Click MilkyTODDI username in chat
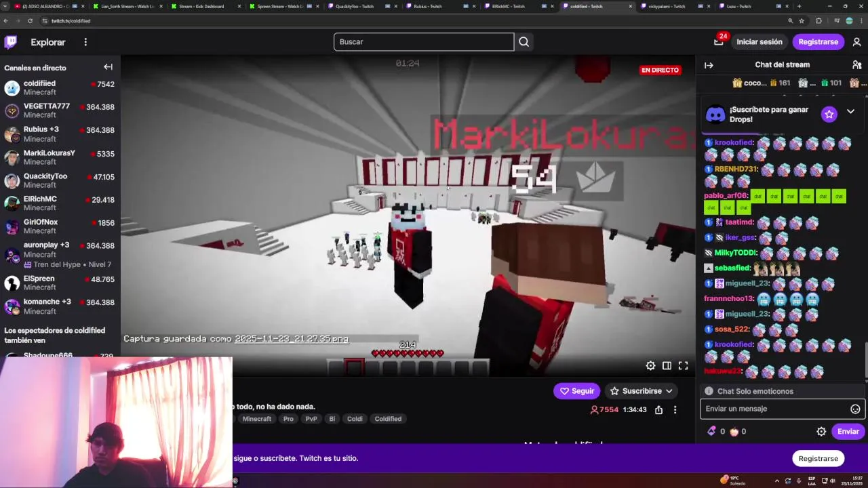Viewport: 868px width, 488px height. click(735, 253)
